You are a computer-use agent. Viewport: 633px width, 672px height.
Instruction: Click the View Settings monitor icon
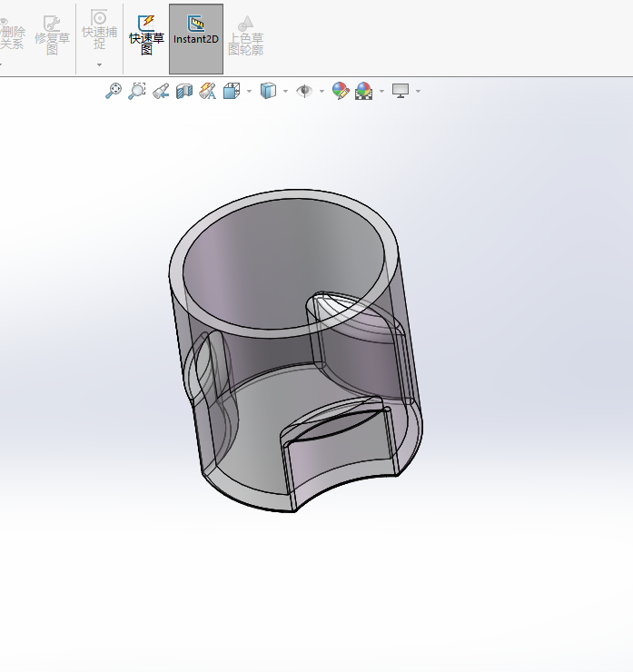(x=401, y=91)
